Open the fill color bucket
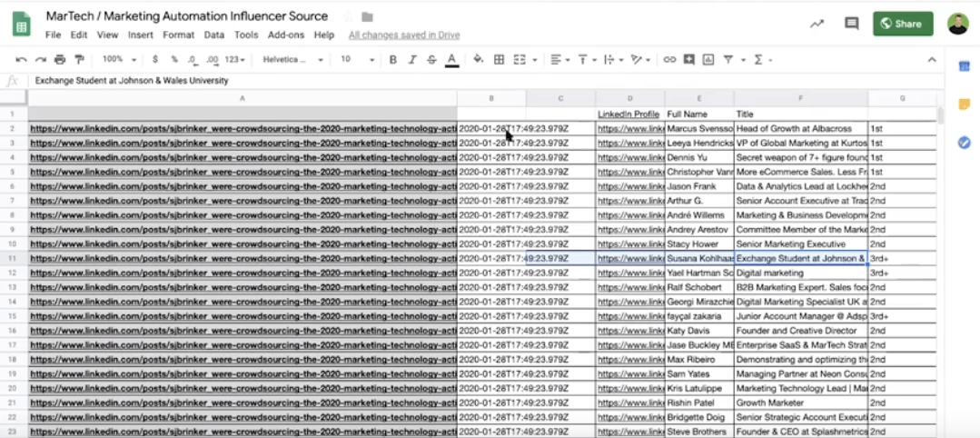This screenshot has height=438, width=980. click(x=479, y=59)
